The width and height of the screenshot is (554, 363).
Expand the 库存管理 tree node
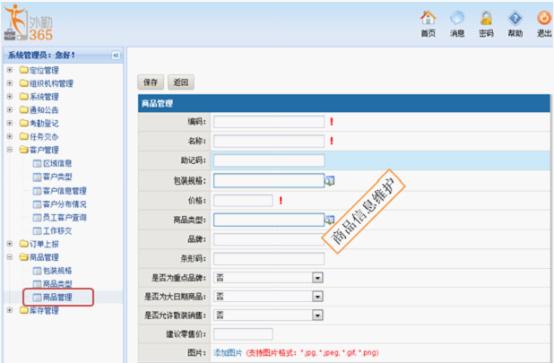[x=10, y=310]
